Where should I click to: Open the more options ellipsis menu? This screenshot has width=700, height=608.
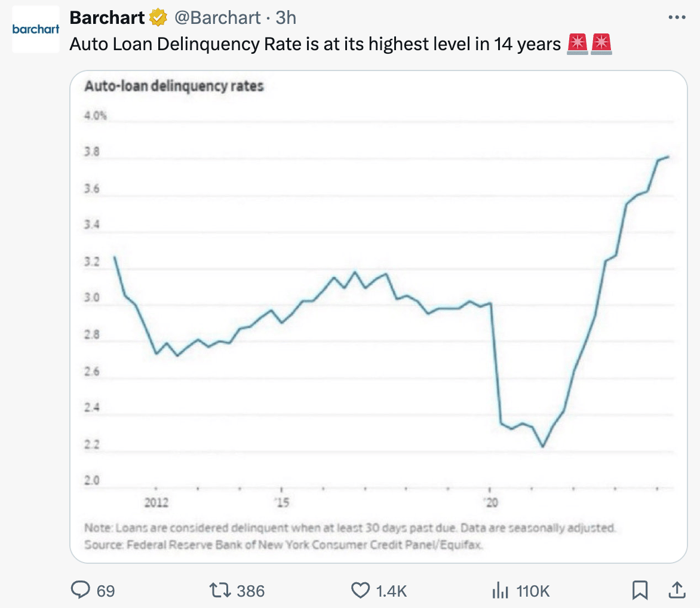676,18
